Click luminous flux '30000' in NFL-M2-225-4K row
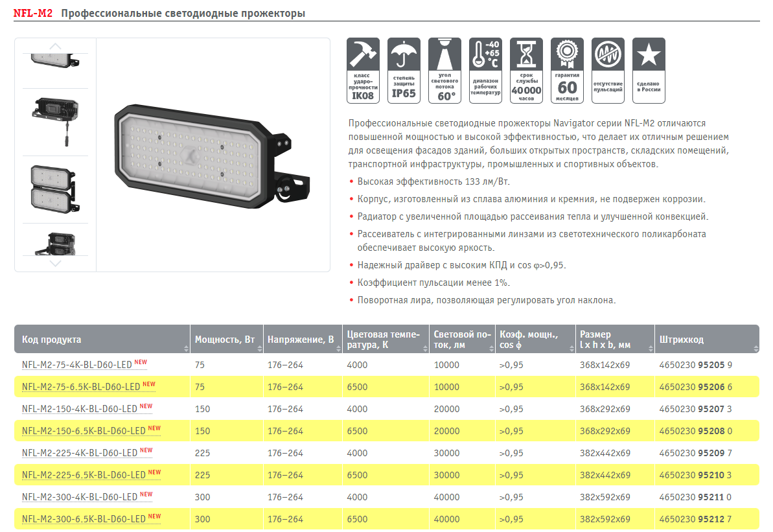Image resolution: width=773 pixels, height=532 pixels. (x=446, y=452)
